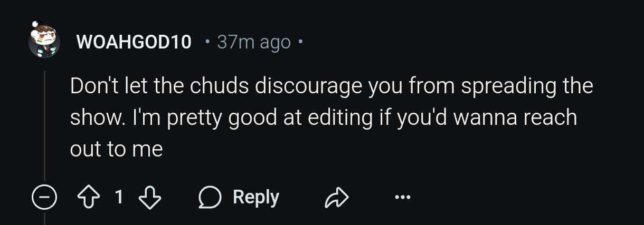Click the dot separator before 37m ago
The width and height of the screenshot is (644, 225).
point(208,42)
